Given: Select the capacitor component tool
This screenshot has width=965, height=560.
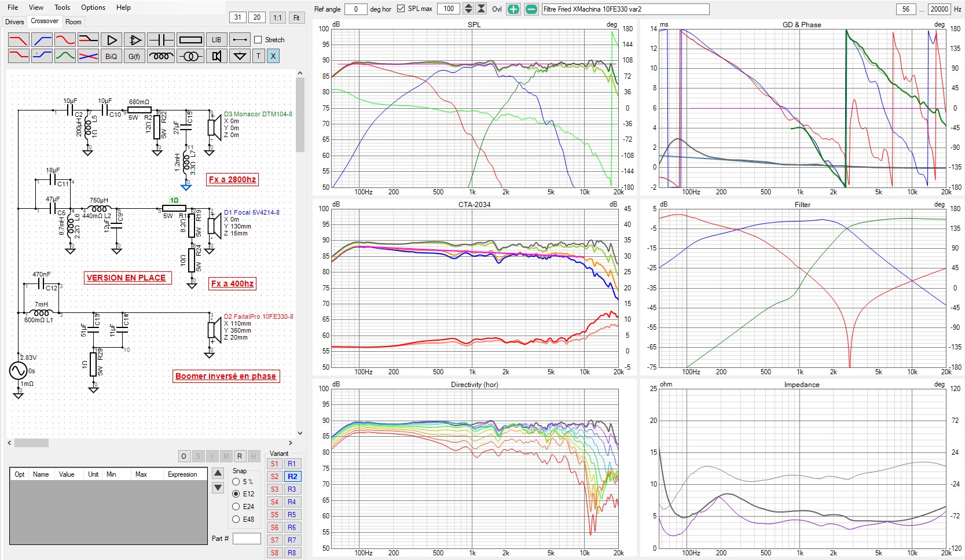Looking at the screenshot, I should coord(160,40).
